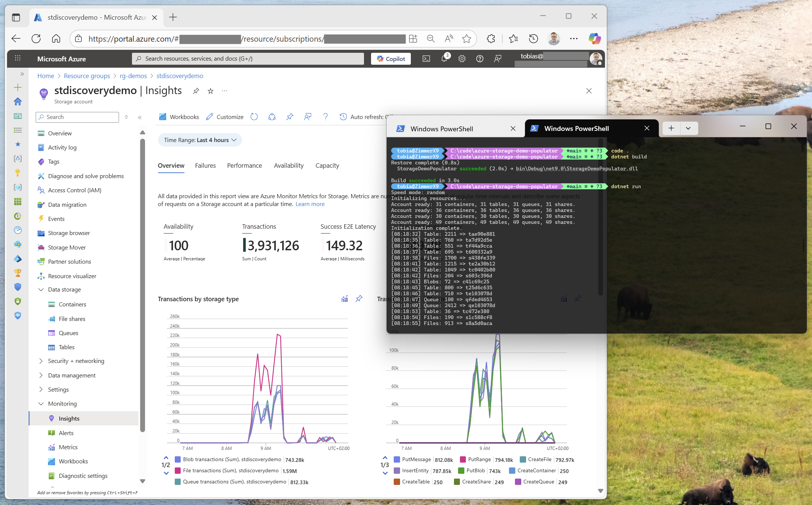
Task: Toggle File transactions legend series
Action: (x=230, y=471)
